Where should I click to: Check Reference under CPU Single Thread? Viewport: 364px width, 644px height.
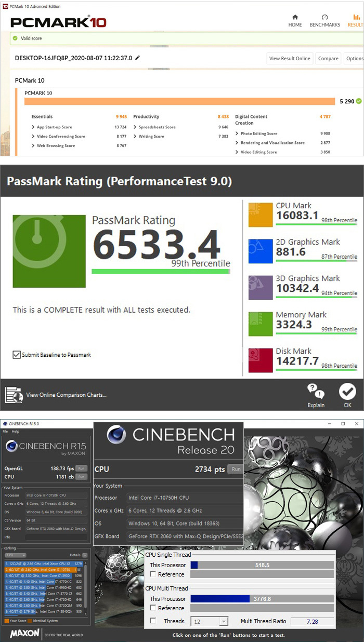tap(153, 574)
